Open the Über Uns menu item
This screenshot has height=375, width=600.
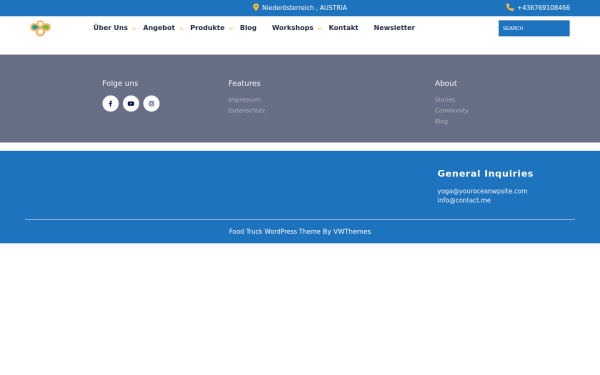(x=111, y=28)
